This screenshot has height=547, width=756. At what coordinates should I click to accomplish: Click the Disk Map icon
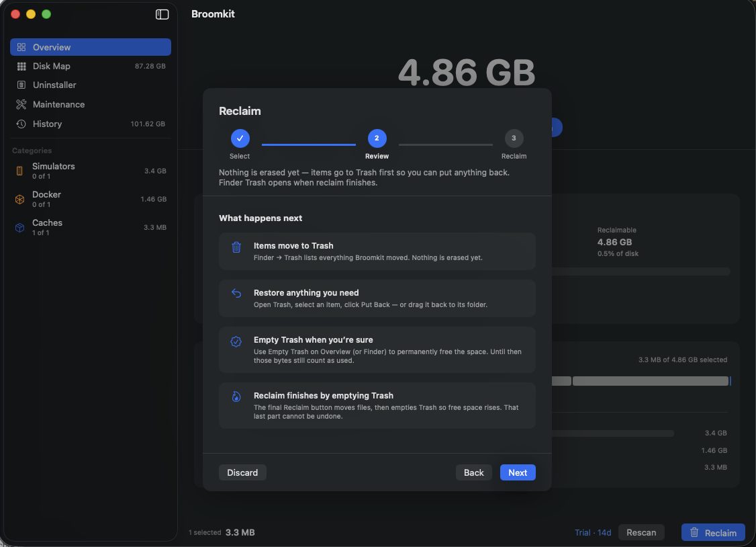pyautogui.click(x=21, y=66)
